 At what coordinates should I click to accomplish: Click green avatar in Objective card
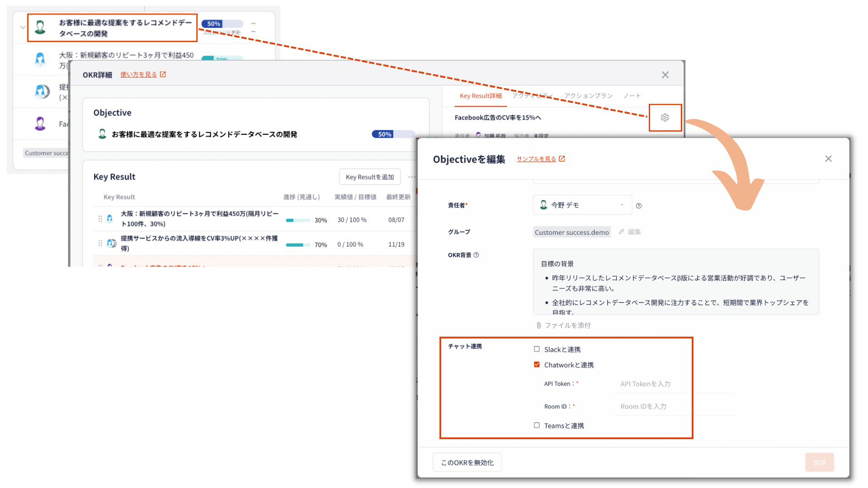click(x=102, y=134)
